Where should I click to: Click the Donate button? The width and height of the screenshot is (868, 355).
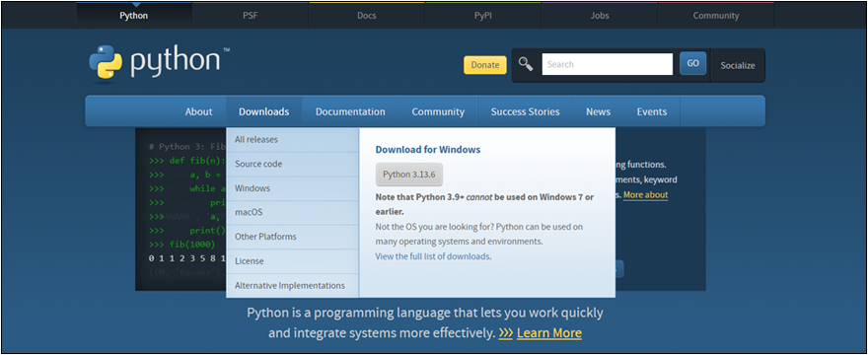485,65
